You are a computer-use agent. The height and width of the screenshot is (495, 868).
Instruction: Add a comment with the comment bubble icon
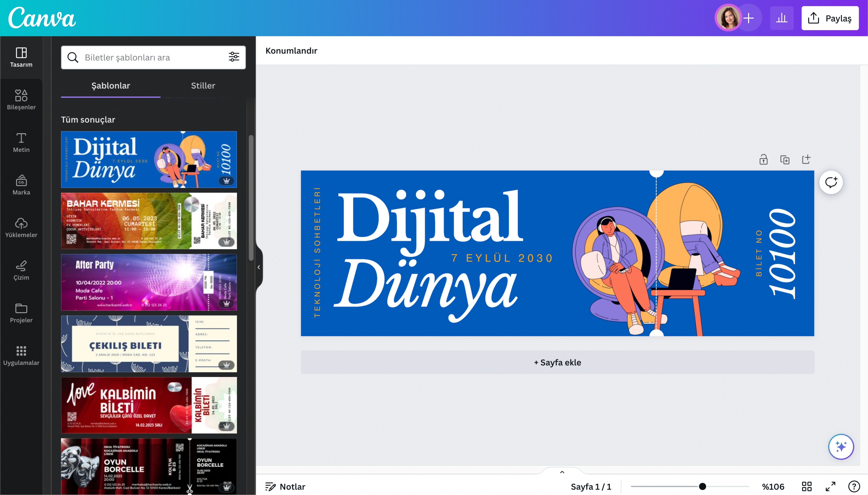[831, 182]
